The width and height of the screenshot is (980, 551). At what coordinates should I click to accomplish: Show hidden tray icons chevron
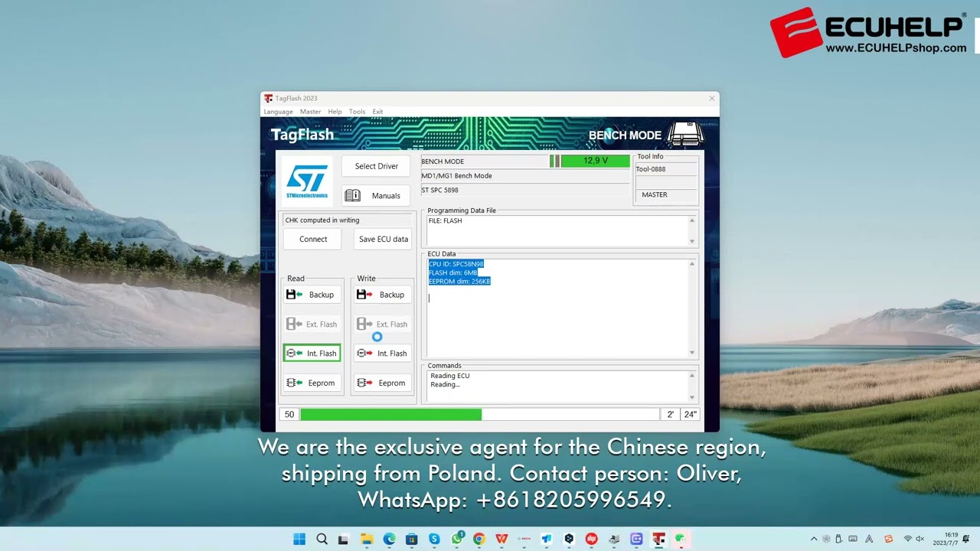(x=814, y=539)
